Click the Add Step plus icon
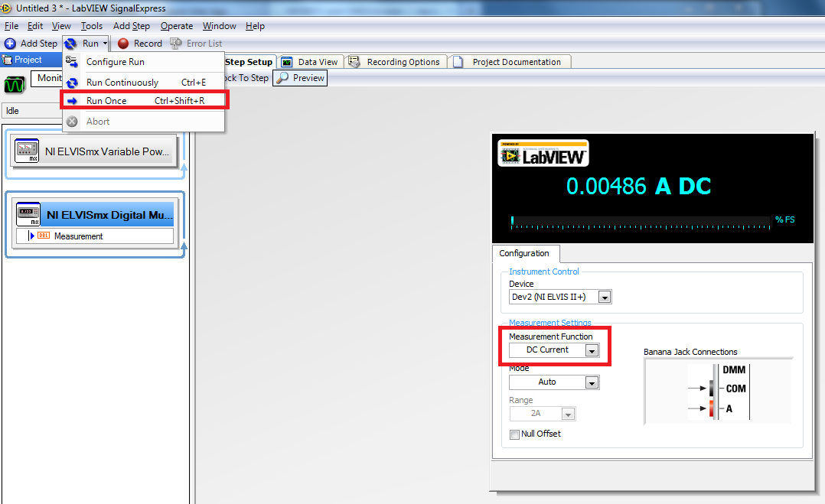 (10, 44)
